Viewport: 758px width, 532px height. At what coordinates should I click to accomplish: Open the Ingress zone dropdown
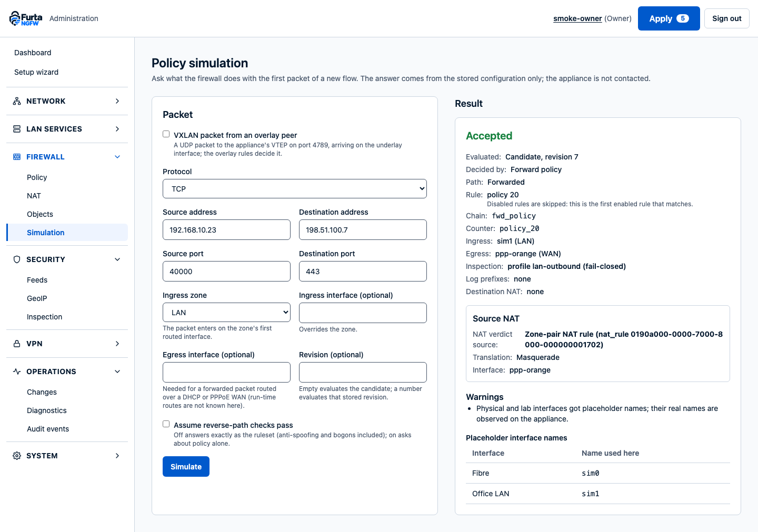coord(226,313)
